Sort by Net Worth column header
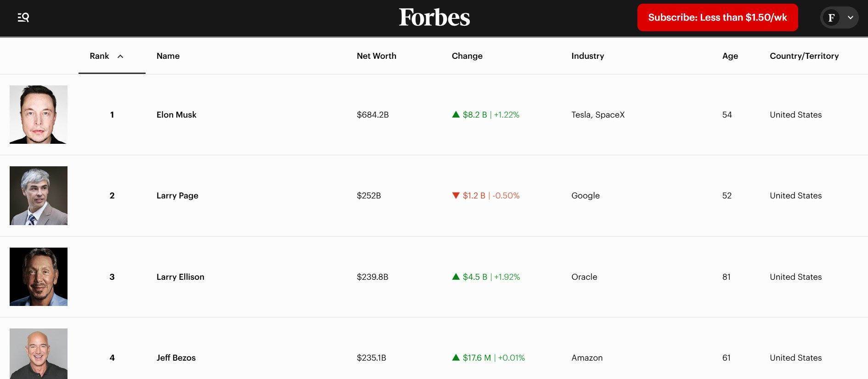 (376, 56)
